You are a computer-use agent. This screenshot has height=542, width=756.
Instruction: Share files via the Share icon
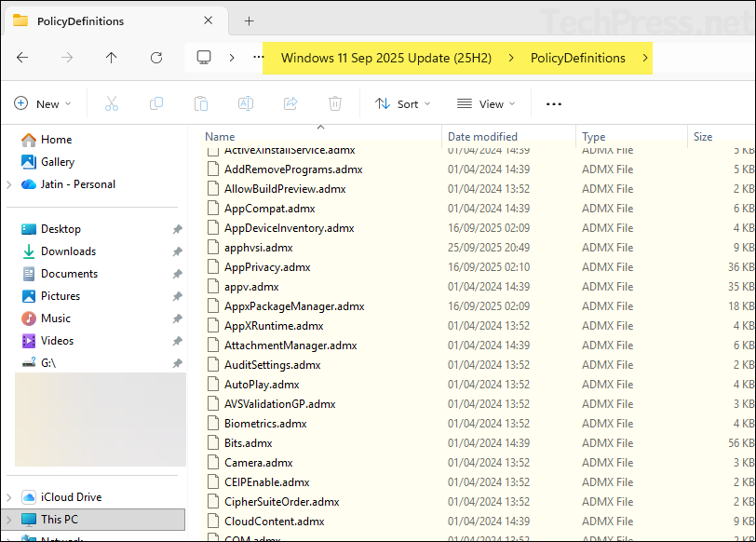290,103
